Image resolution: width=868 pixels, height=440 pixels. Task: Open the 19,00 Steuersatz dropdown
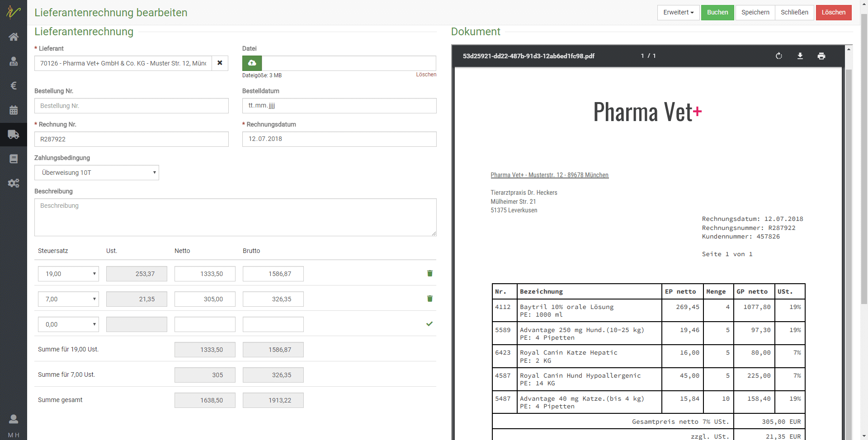(x=68, y=274)
